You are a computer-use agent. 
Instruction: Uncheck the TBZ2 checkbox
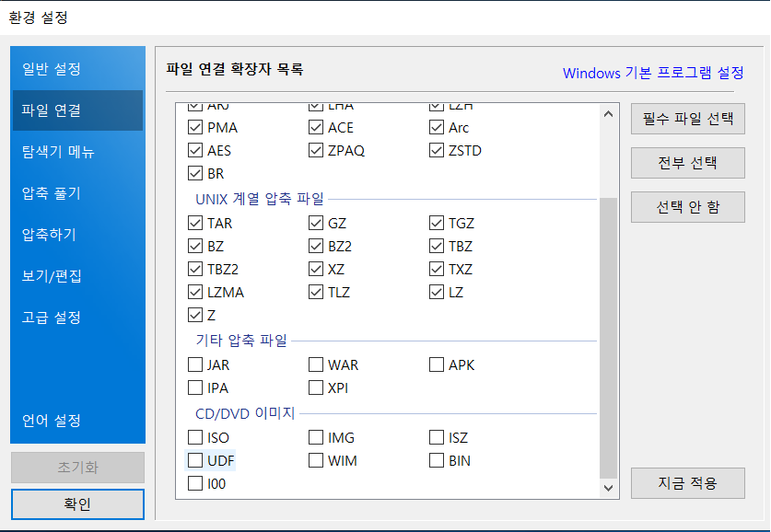pos(195,269)
